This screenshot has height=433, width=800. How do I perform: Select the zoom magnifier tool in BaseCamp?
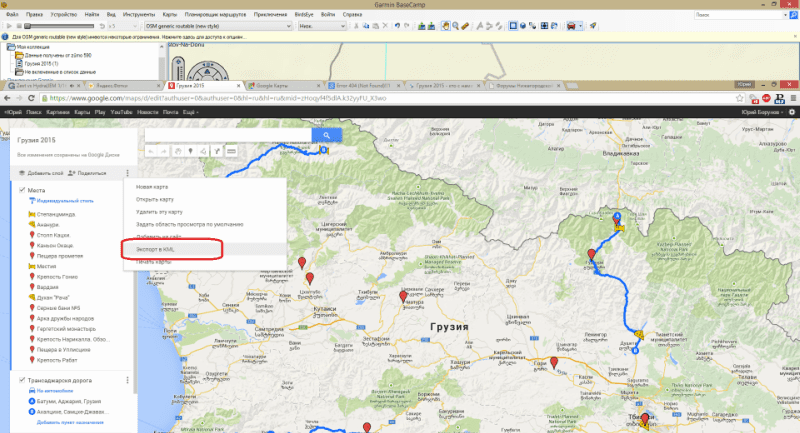(455, 26)
